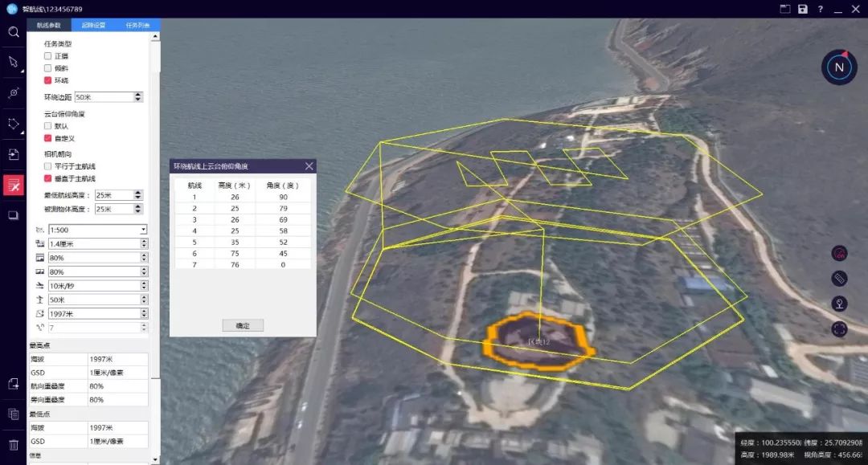Click the location pin icon on map
Screen dimensions: 868x465
pos(839,304)
